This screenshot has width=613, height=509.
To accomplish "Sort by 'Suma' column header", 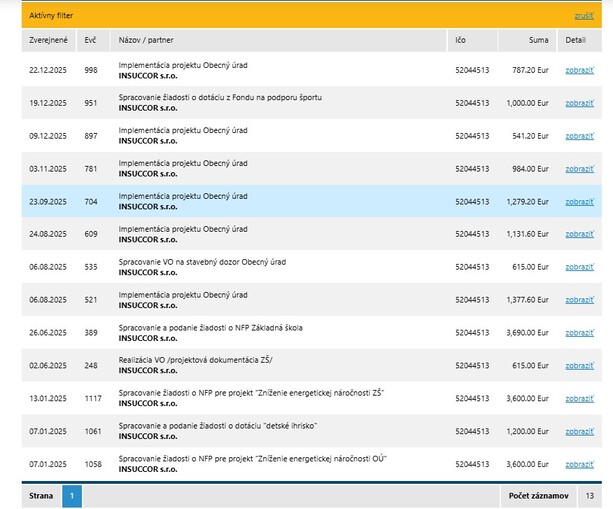I will click(538, 40).
